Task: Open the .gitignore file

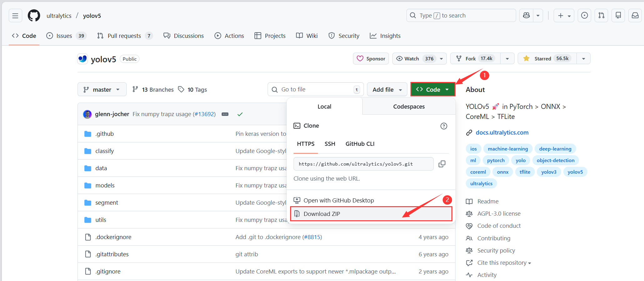Action: 108,271
